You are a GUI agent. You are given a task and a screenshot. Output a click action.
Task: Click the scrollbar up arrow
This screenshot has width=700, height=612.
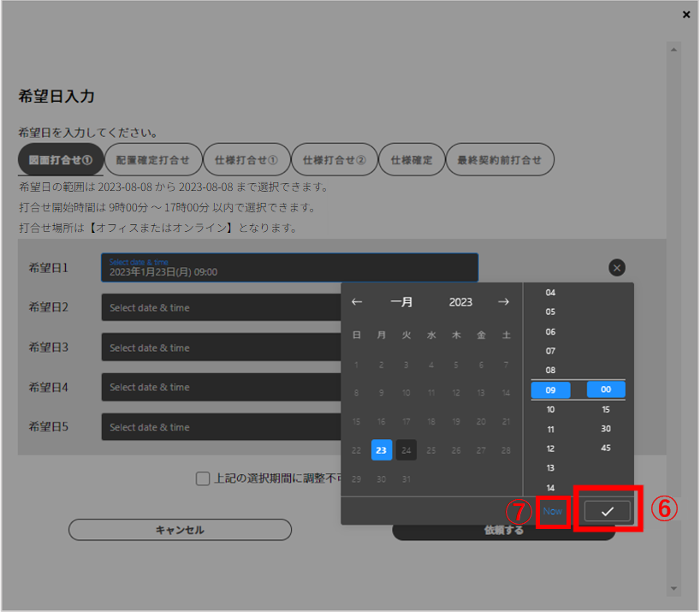(x=673, y=50)
